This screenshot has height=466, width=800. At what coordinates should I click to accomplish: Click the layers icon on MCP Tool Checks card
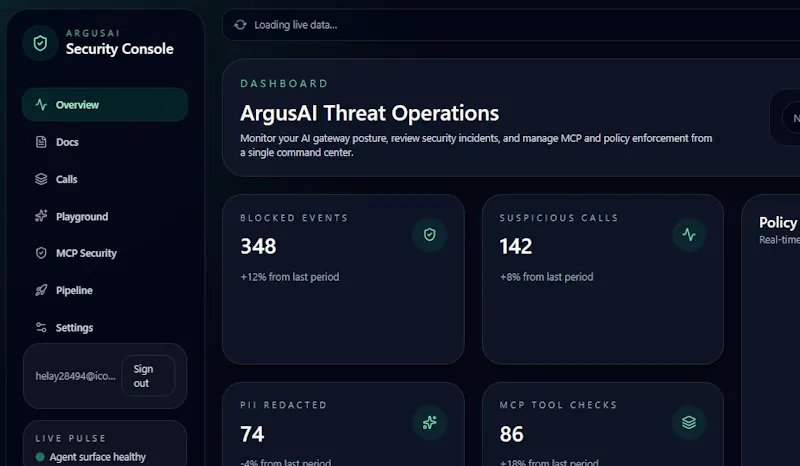click(x=689, y=423)
